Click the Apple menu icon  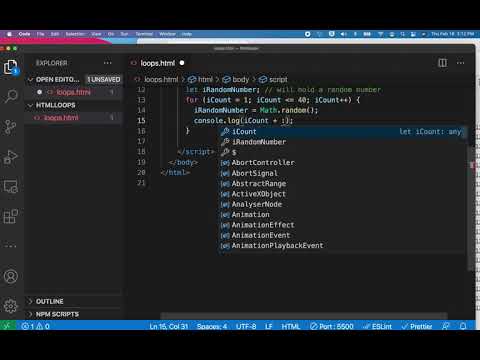tap(9, 34)
